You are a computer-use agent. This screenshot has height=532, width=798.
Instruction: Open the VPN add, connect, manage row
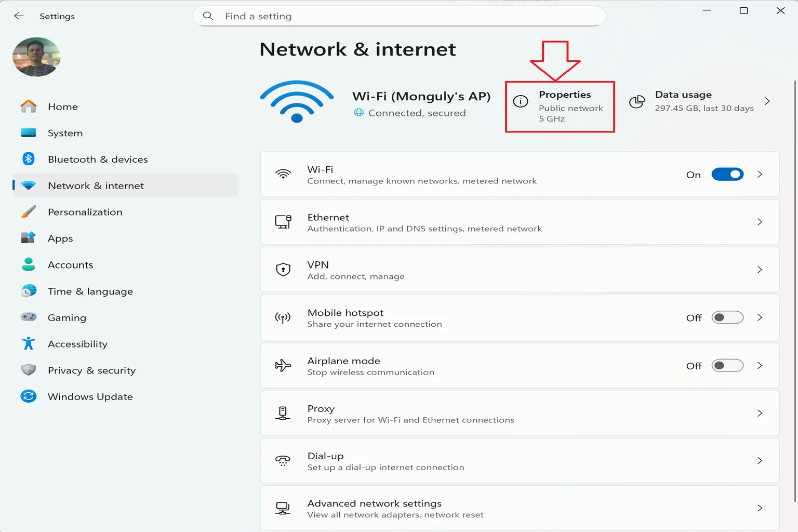pos(520,270)
